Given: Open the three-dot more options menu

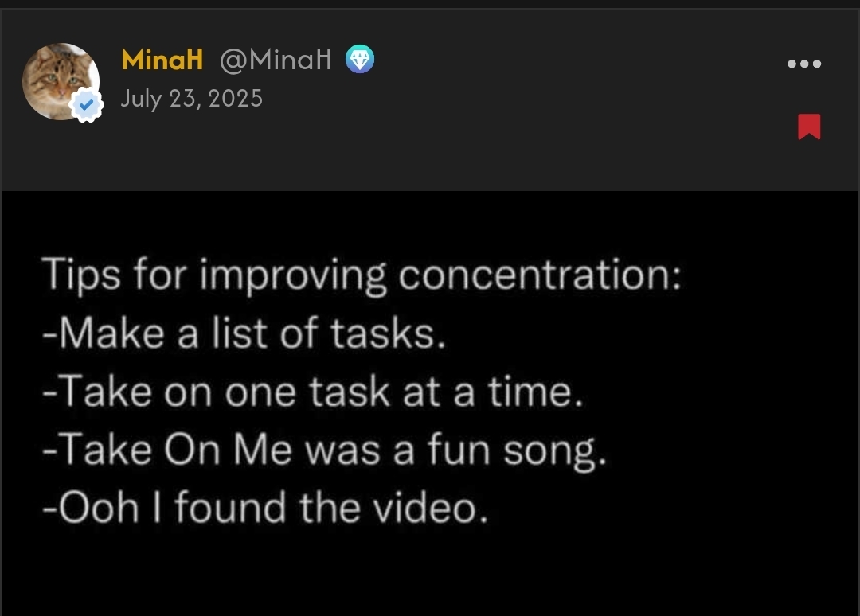Looking at the screenshot, I should pyautogui.click(x=804, y=64).
